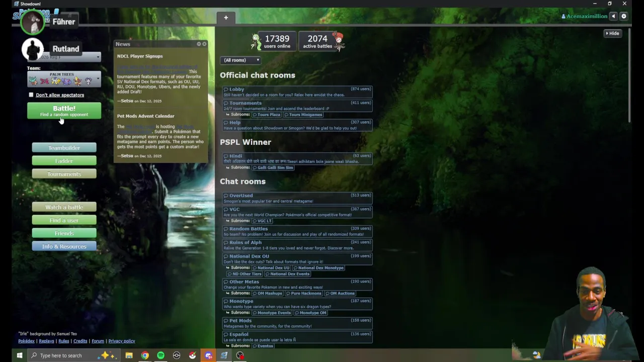This screenshot has width=644, height=362.
Task: Open the All rooms filter dropdown
Action: pyautogui.click(x=241, y=60)
